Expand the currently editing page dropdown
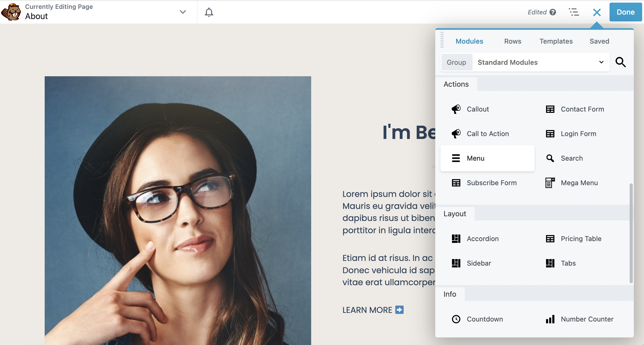The width and height of the screenshot is (644, 345). (x=183, y=11)
